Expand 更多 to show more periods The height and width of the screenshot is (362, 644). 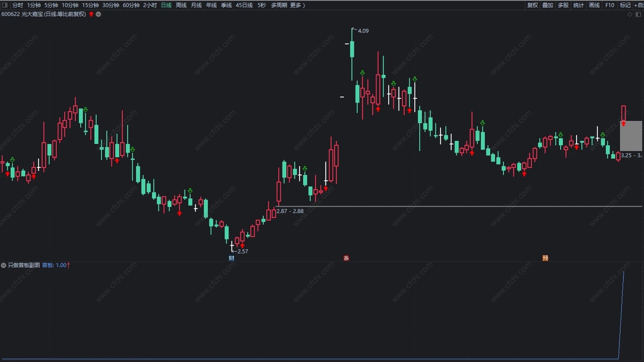pos(297,5)
